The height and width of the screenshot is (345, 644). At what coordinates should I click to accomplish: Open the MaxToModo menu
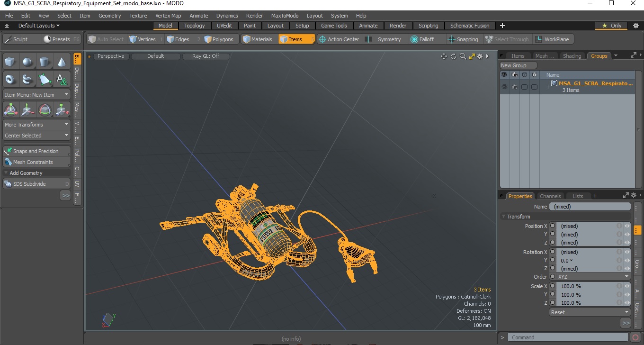[285, 16]
